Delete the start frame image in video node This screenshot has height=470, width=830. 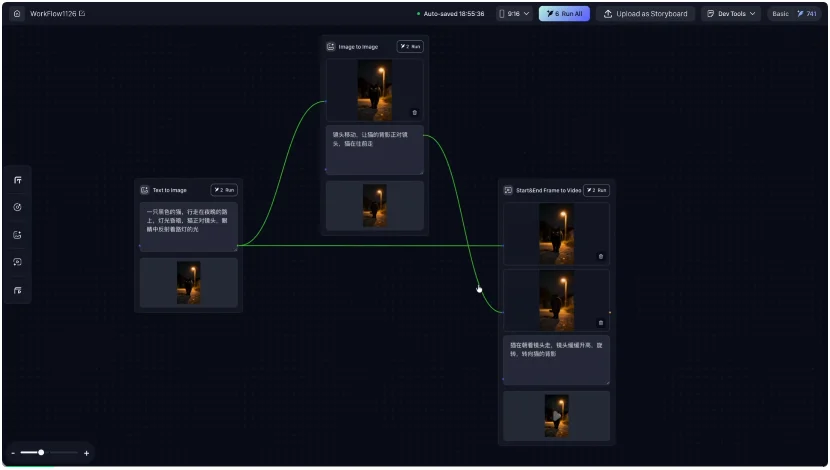pyautogui.click(x=601, y=256)
